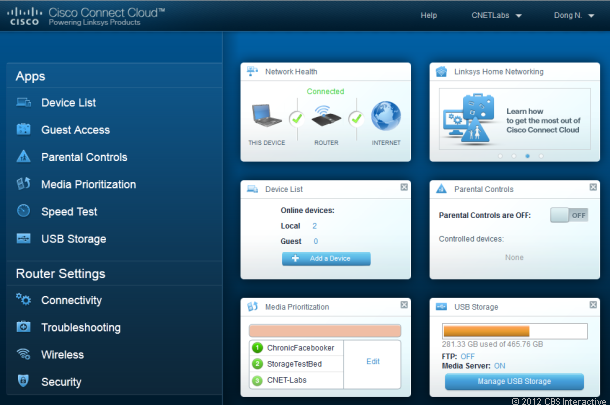The width and height of the screenshot is (610, 405).
Task: Open Device List sidebar icon
Action: (x=23, y=102)
